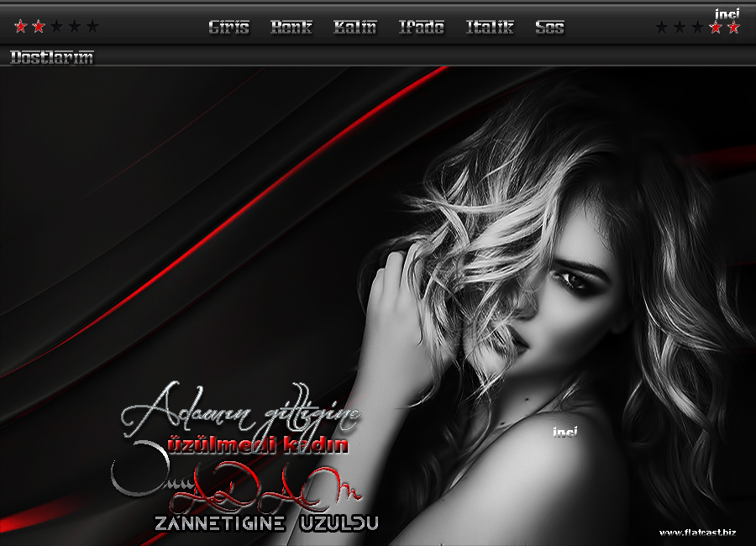This screenshot has height=546, width=756.
Task: Click the second red star at top left
Action: [39, 27]
